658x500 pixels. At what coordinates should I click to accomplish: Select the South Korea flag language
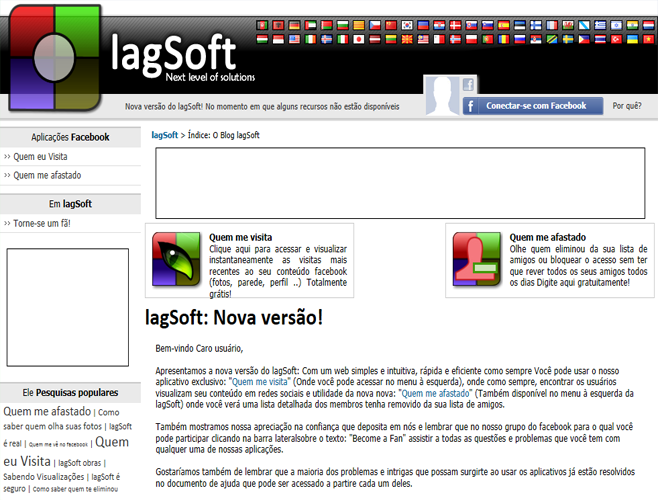(x=408, y=24)
